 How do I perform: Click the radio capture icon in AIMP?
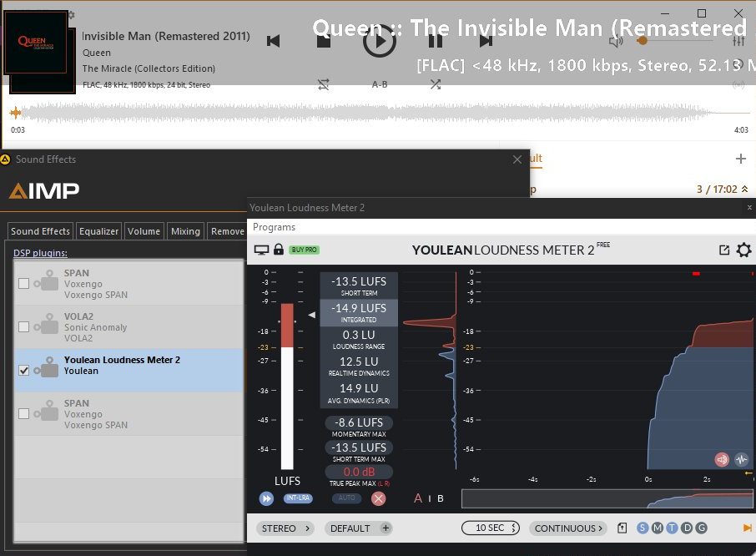pyautogui.click(x=738, y=85)
